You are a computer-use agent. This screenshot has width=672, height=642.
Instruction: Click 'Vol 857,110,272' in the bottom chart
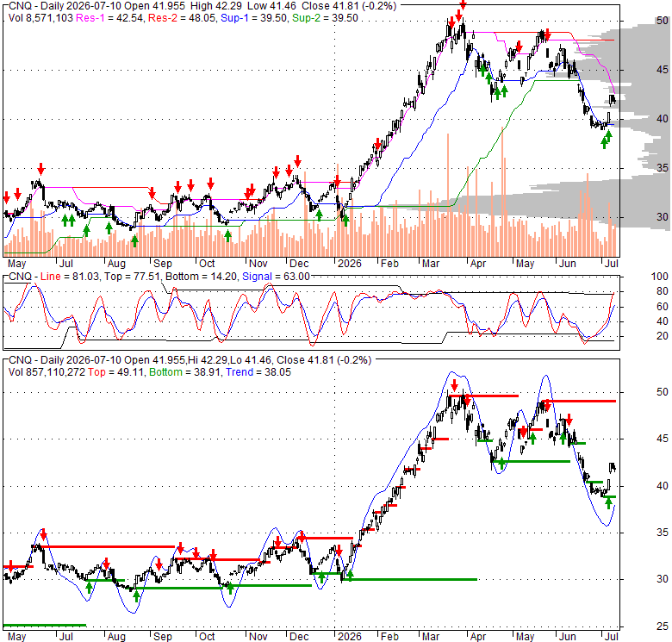click(47, 372)
